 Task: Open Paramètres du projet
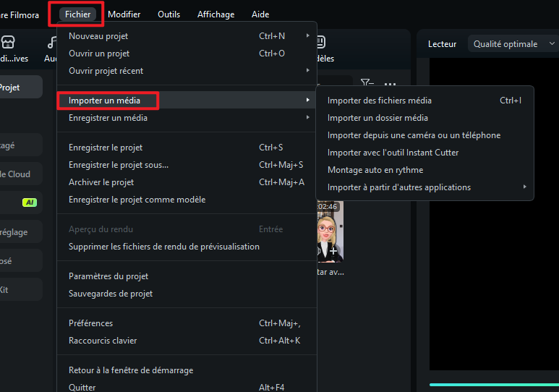(187, 276)
